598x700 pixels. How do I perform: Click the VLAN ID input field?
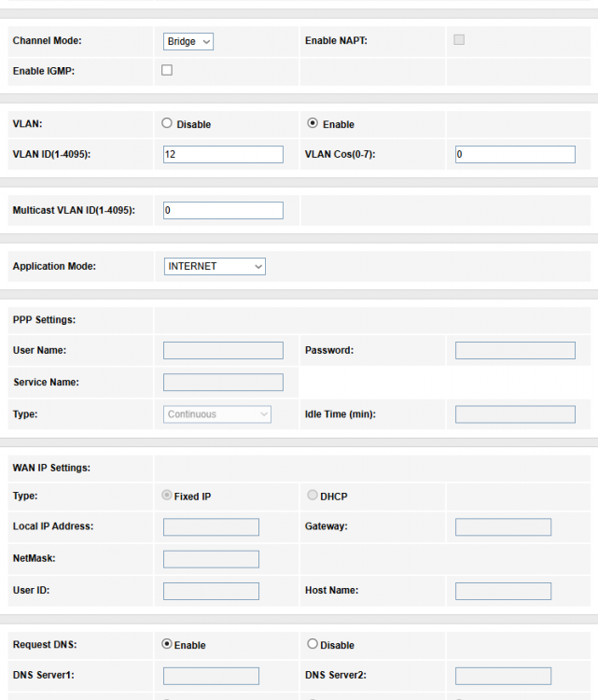pyautogui.click(x=223, y=155)
